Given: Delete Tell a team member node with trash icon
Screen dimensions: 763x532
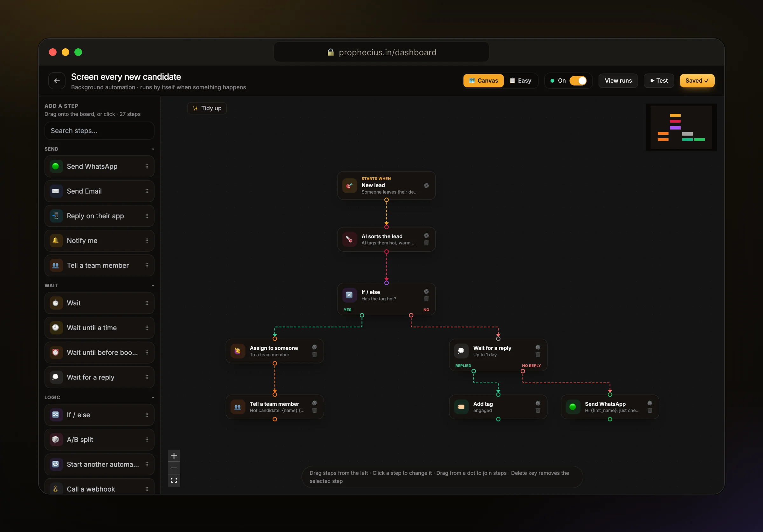Looking at the screenshot, I should pyautogui.click(x=314, y=410).
